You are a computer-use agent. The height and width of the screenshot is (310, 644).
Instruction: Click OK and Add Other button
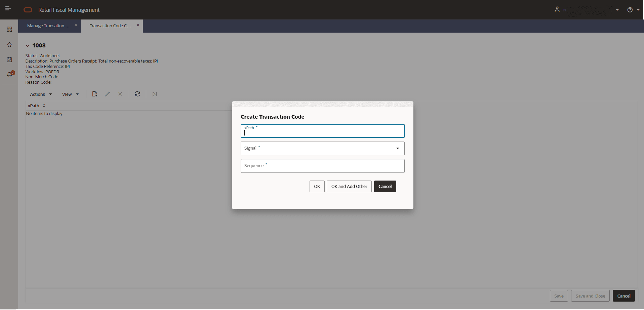[349, 186]
